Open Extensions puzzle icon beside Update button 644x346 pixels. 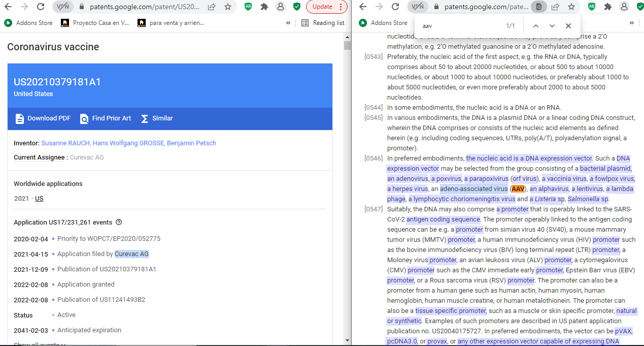(264, 7)
